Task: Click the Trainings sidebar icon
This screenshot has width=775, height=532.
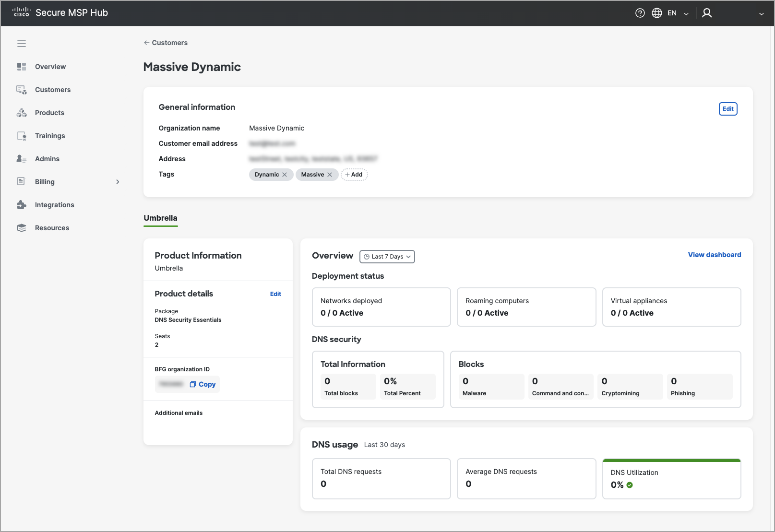Action: coord(22,136)
